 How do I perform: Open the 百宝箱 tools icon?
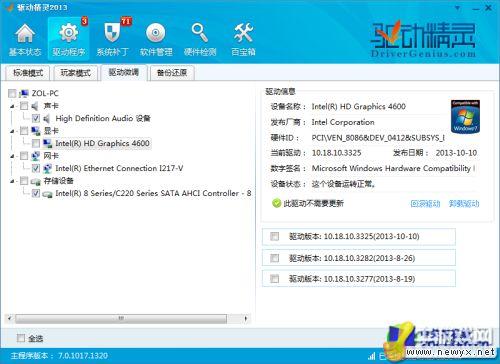pos(243,33)
